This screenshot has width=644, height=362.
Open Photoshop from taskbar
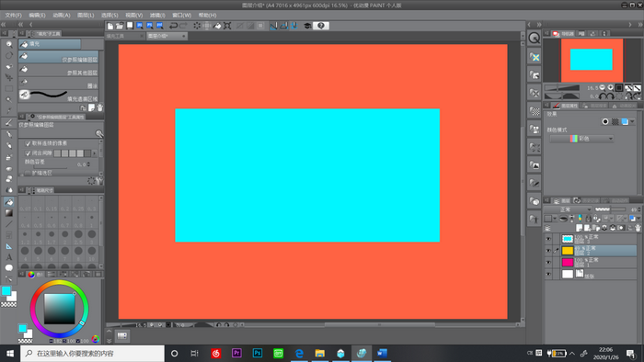pos(258,353)
